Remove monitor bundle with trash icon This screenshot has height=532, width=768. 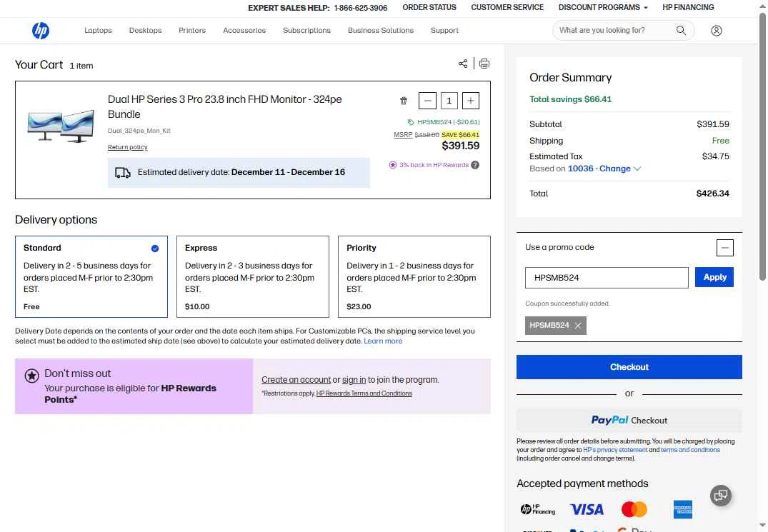click(403, 101)
